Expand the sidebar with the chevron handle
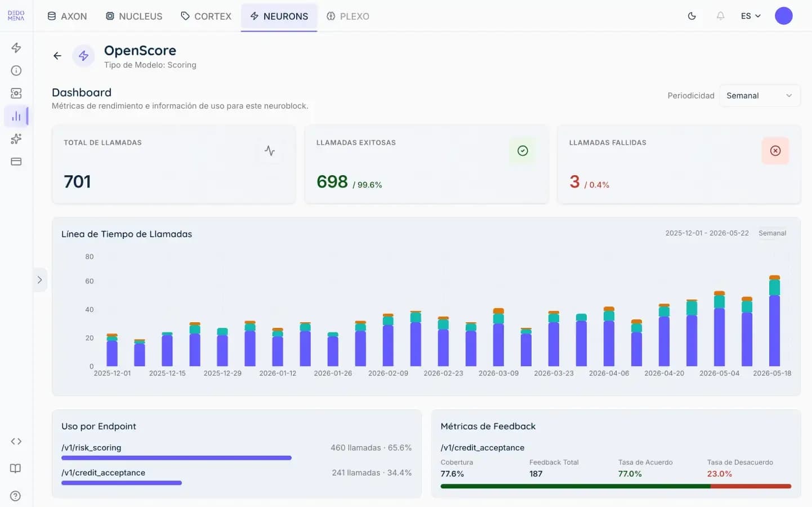This screenshot has height=507, width=812. click(39, 280)
